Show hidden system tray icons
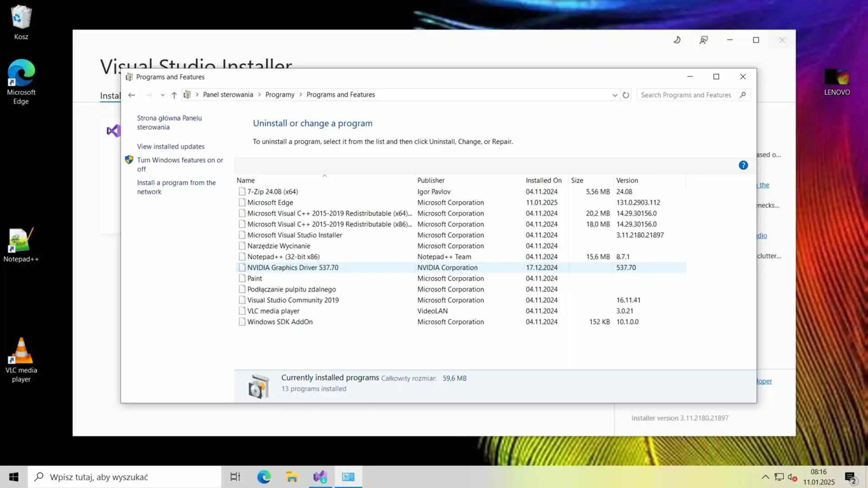The height and width of the screenshot is (488, 868). click(x=765, y=477)
